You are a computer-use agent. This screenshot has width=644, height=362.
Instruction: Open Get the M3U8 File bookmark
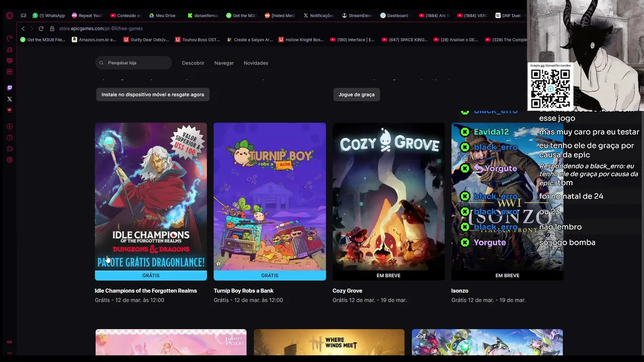point(43,40)
